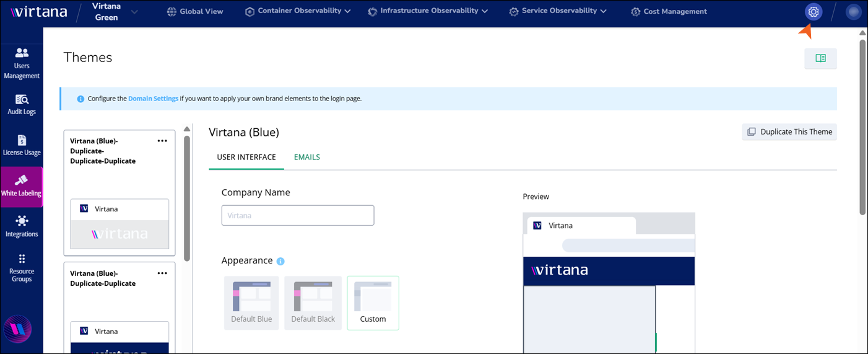Open Users Management in sidebar
This screenshot has width=868, height=354.
tap(22, 63)
